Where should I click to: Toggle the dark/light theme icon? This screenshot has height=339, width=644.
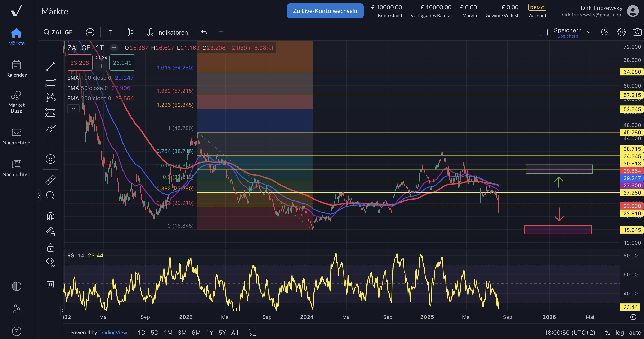pyautogui.click(x=16, y=286)
